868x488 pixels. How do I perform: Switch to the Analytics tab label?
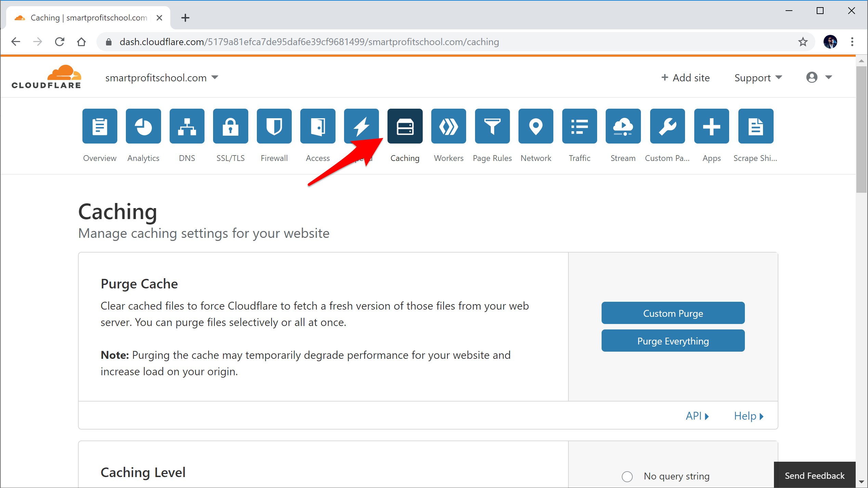click(x=143, y=158)
